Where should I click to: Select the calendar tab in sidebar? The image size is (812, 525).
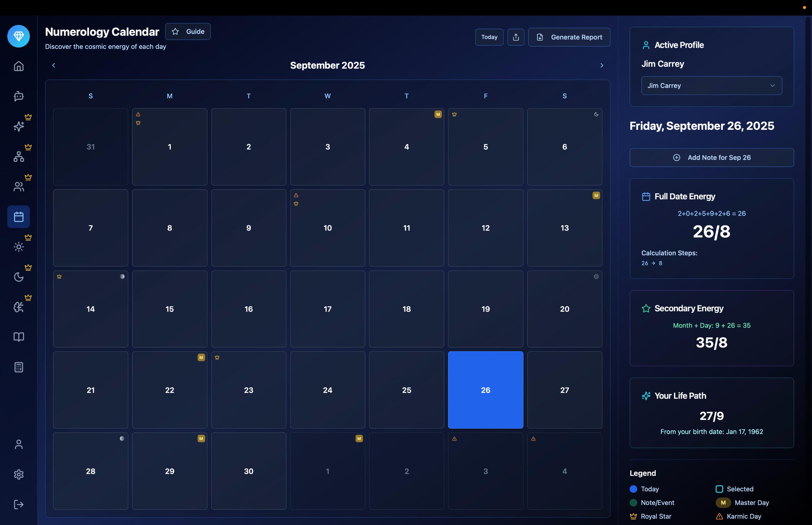[18, 217]
